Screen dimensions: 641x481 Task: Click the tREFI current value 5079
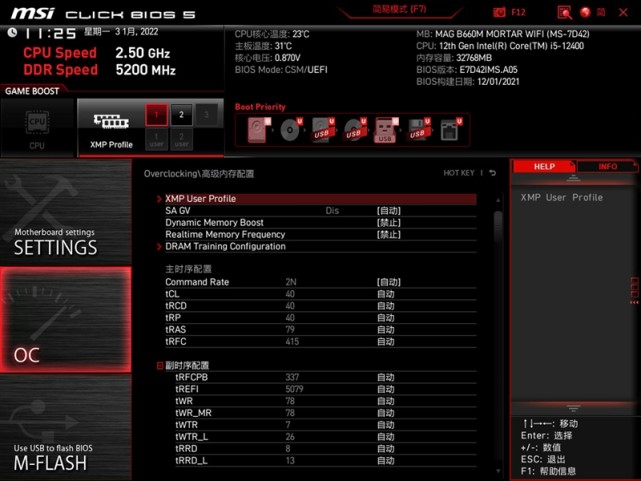coord(294,389)
